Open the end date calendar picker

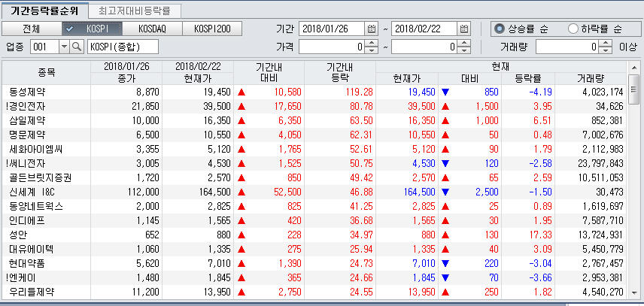point(463,29)
